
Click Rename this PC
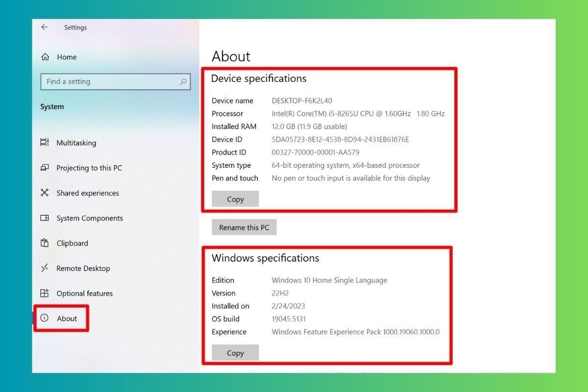244,227
